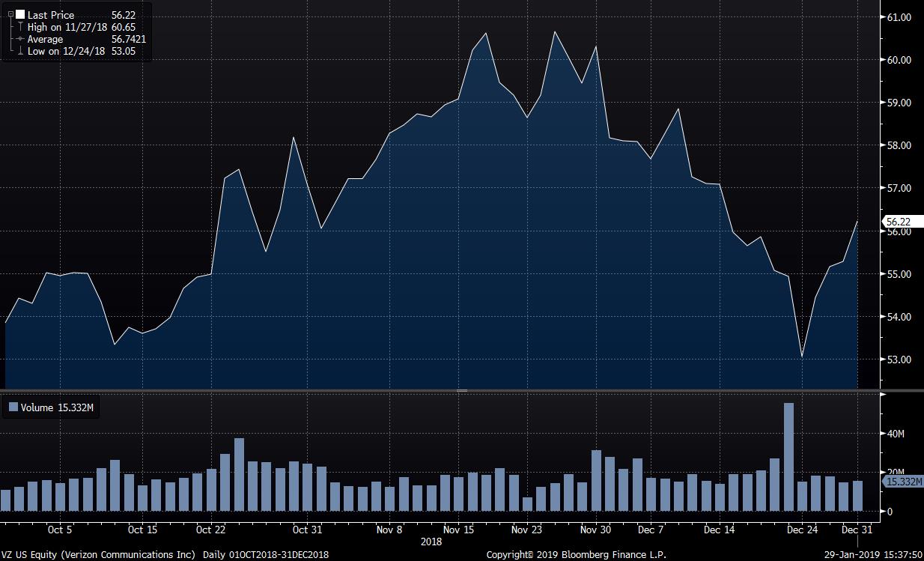Viewport: 924px width, 561px height.
Task: Click the 58.00 price axis label
Action: [x=899, y=145]
